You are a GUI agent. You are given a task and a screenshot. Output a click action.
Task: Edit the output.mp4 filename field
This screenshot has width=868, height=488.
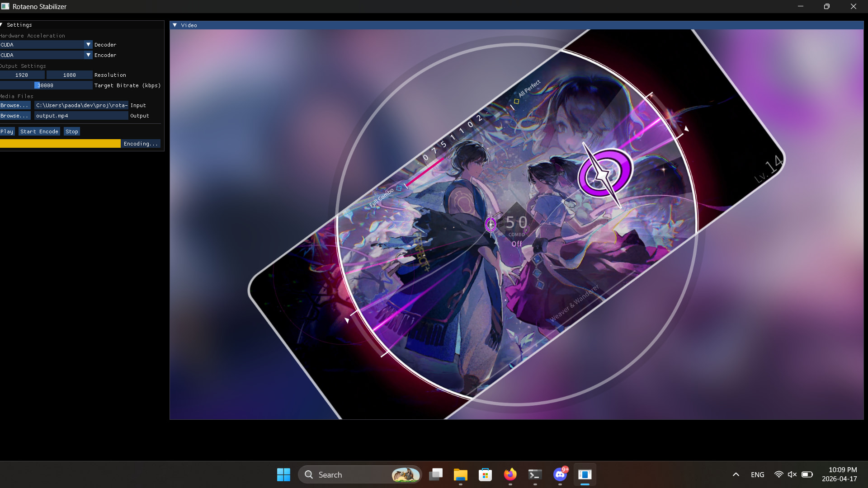pyautogui.click(x=81, y=116)
